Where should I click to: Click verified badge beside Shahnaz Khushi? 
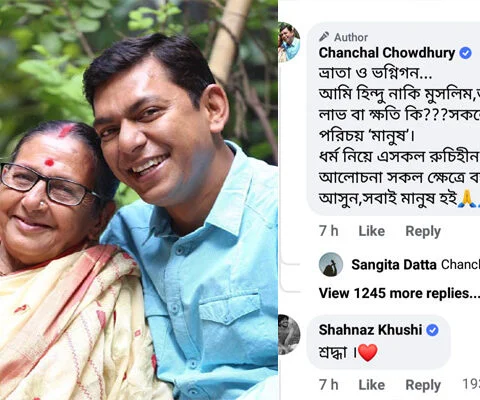(x=432, y=330)
